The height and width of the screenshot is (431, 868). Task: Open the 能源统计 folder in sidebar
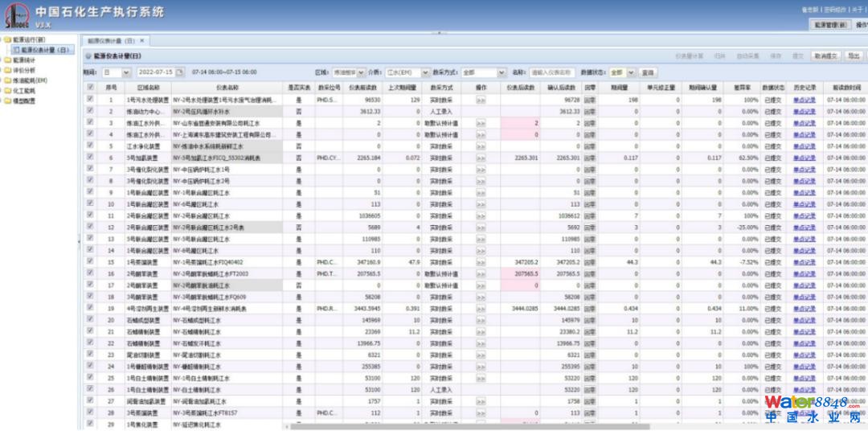[23, 60]
